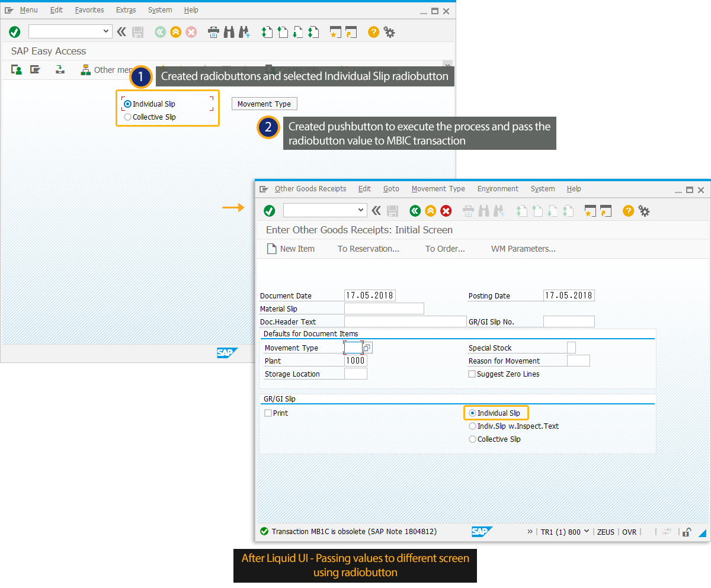
Task: Click the Find Next icon in SAP Easy Access
Action: (244, 32)
